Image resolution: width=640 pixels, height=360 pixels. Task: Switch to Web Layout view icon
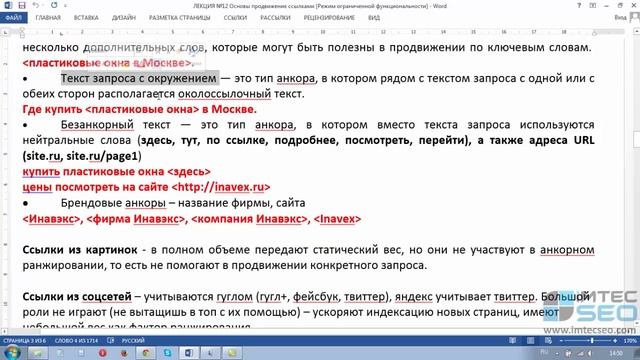point(548,340)
